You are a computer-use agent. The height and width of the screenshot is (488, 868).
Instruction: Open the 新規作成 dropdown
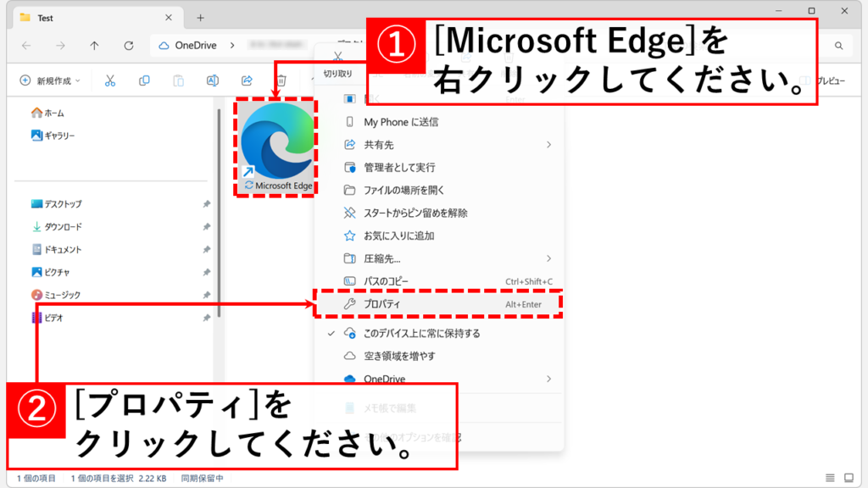50,80
